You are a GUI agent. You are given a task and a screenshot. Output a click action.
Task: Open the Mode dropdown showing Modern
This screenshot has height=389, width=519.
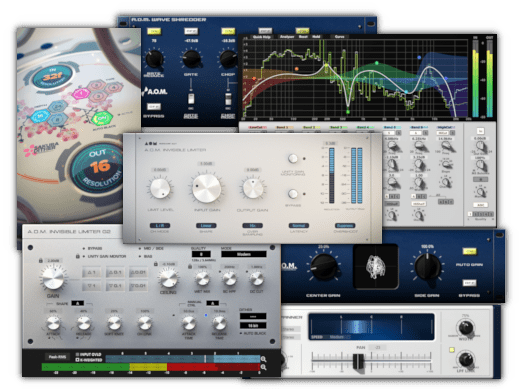pos(244,254)
